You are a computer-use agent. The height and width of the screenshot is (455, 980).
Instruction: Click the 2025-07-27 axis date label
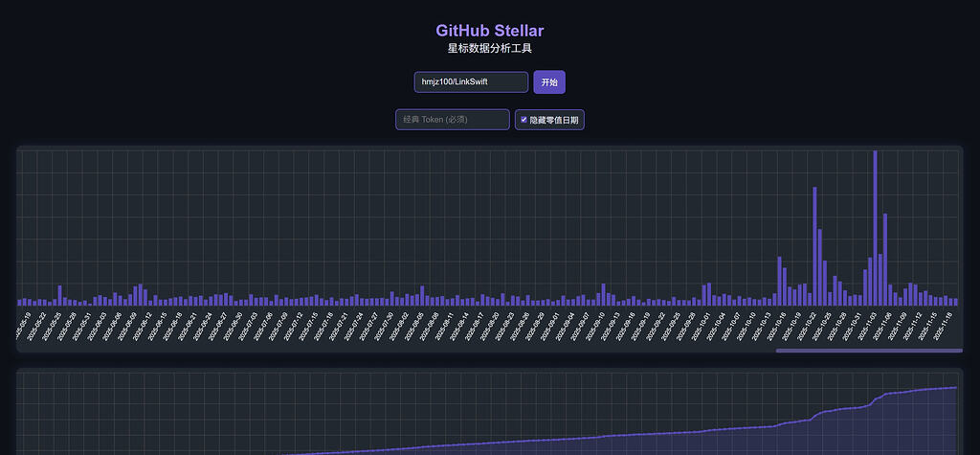pos(367,326)
